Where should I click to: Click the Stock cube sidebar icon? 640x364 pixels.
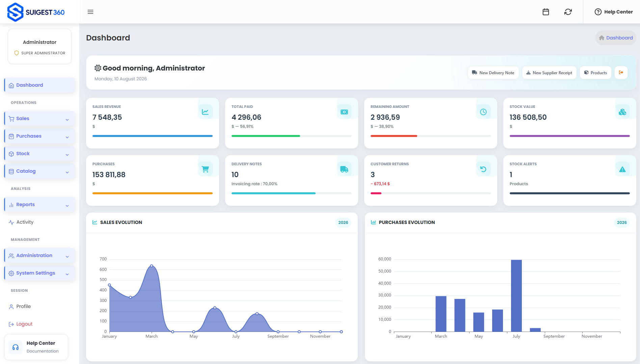(x=11, y=154)
